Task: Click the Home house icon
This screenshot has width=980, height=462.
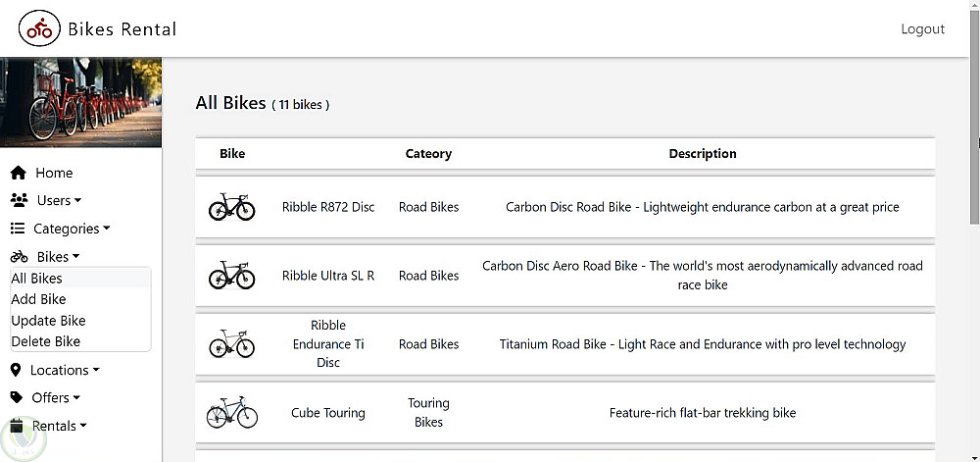Action: pyautogui.click(x=18, y=173)
